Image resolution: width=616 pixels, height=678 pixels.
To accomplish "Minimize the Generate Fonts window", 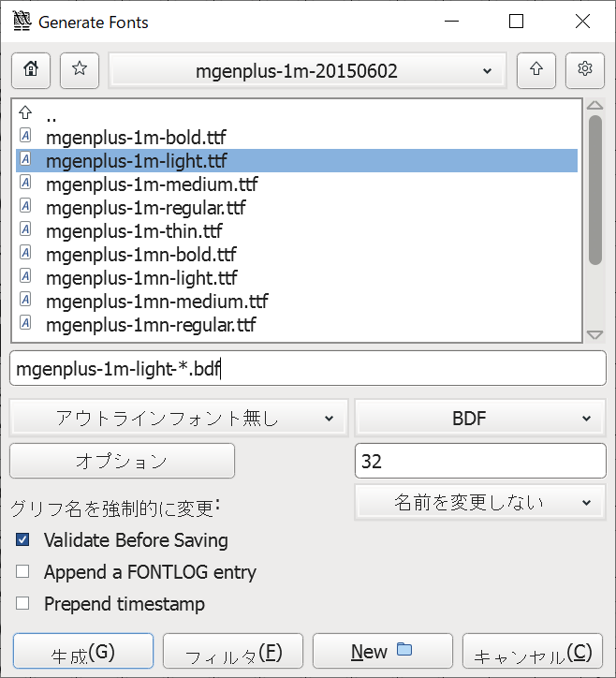I will point(451,22).
